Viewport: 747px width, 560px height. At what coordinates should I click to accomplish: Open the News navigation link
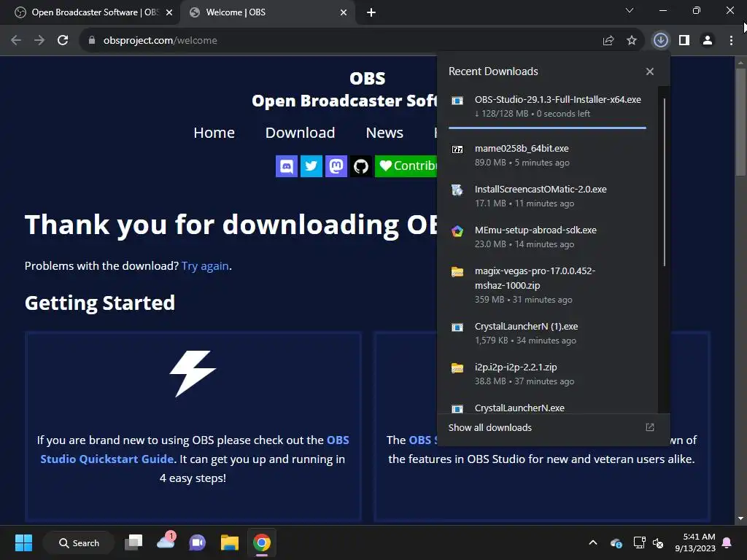[384, 133]
